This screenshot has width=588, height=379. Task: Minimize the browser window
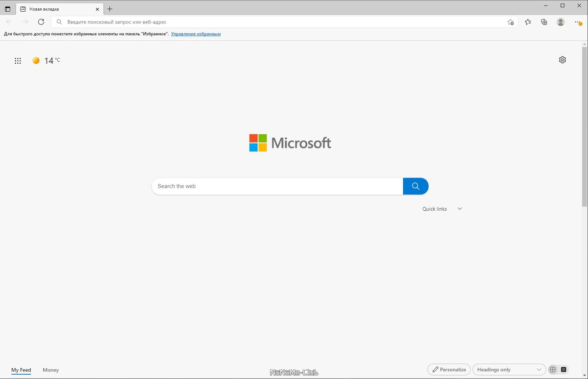tap(546, 5)
